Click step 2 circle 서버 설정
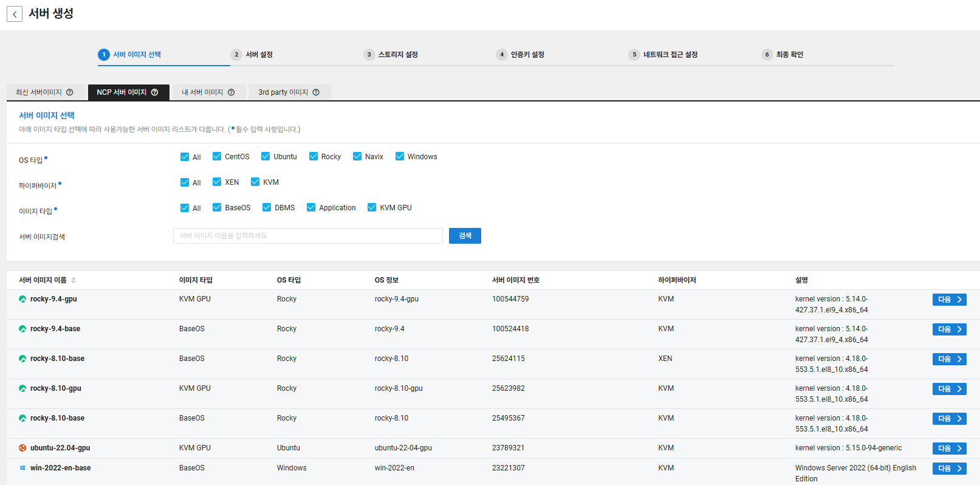 coord(236,55)
